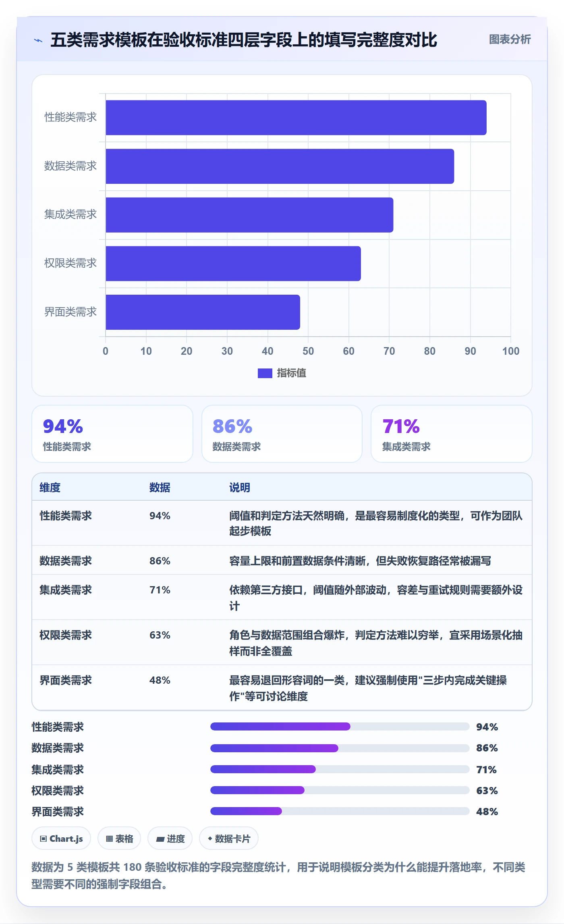Image resolution: width=564 pixels, height=924 pixels.
Task: Click the Chart.js tag icon
Action: pos(44,839)
